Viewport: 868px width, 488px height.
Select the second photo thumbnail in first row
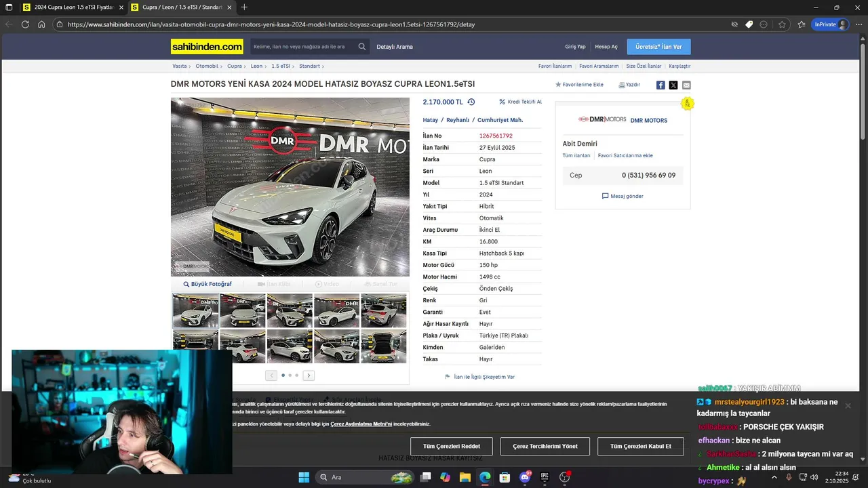tap(243, 310)
